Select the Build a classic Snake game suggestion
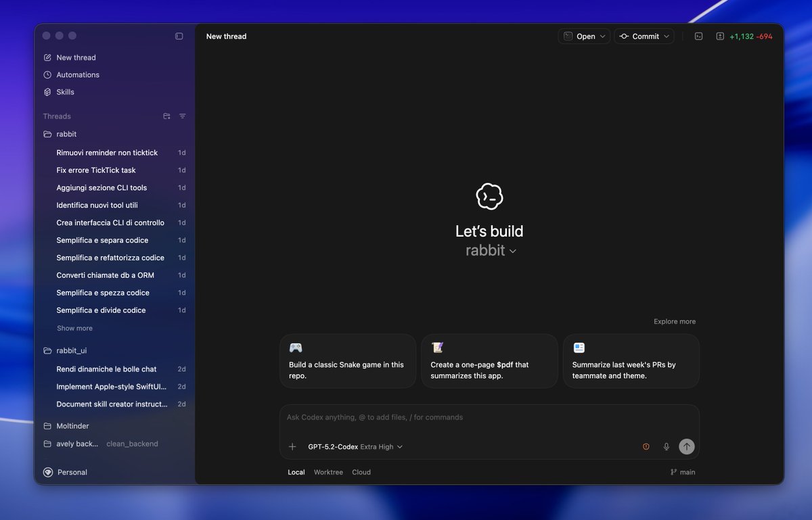 (x=347, y=361)
